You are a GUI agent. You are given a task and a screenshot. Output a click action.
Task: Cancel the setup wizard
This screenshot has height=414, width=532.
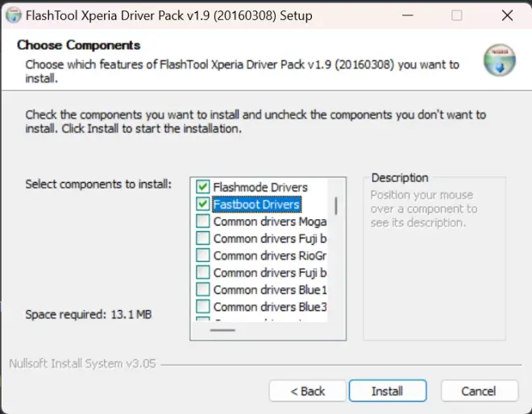point(479,391)
